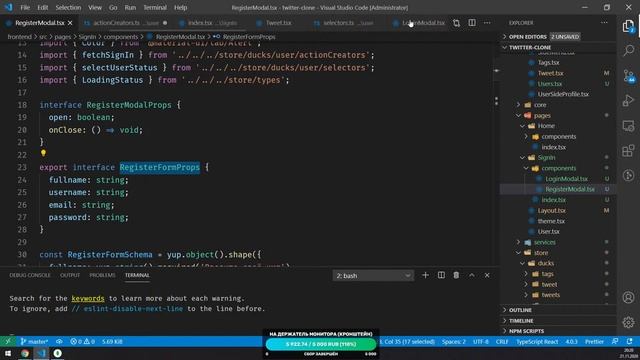
Task: Expand the Timeline section
Action: tap(558, 321)
